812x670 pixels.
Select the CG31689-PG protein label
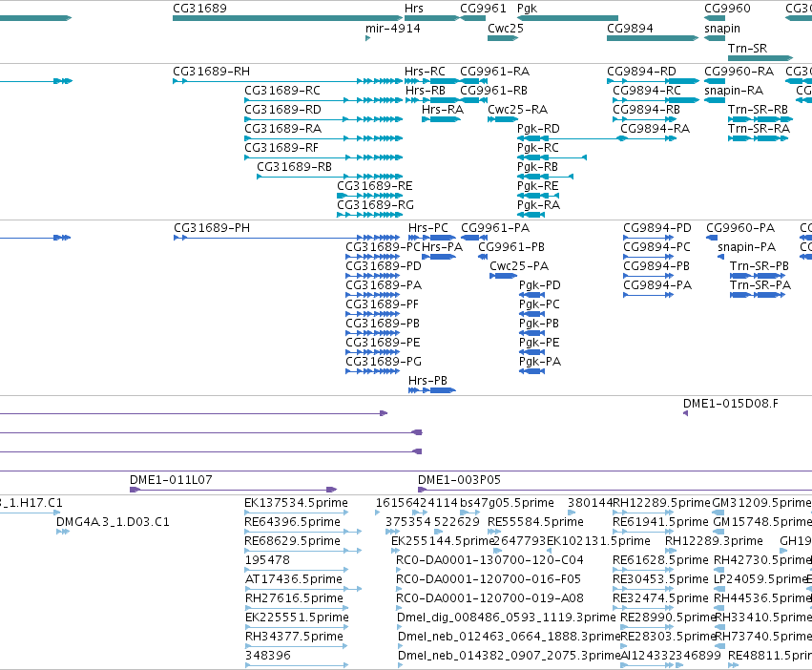[384, 363]
